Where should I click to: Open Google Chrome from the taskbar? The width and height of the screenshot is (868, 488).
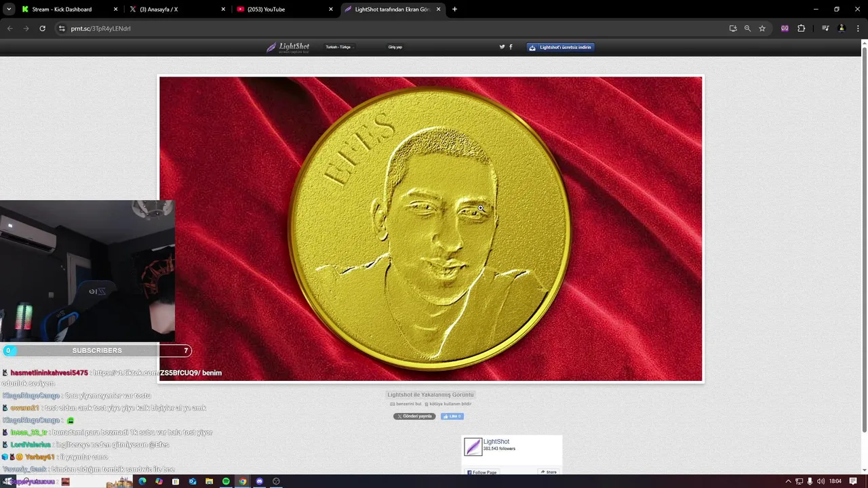[x=243, y=481]
